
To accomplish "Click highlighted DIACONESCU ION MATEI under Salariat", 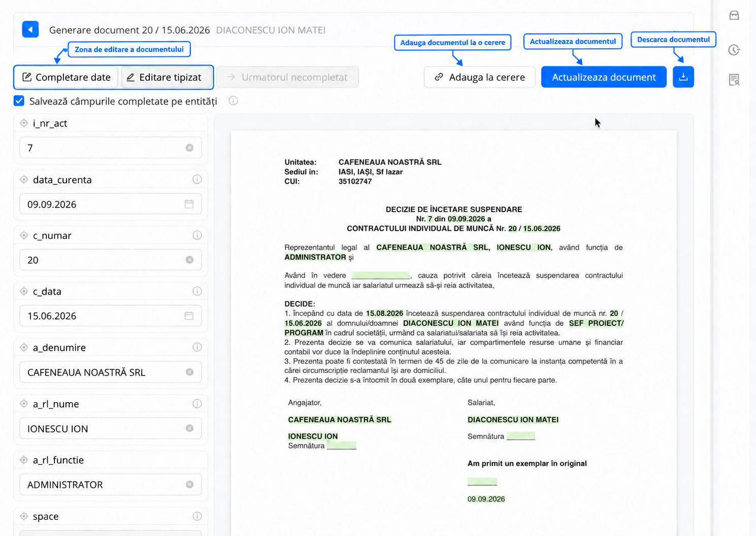I will [x=513, y=420].
